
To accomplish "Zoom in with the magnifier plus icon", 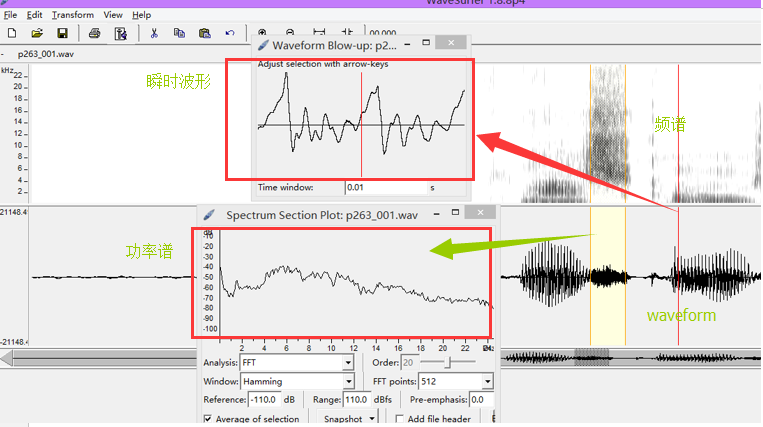I will click(262, 33).
